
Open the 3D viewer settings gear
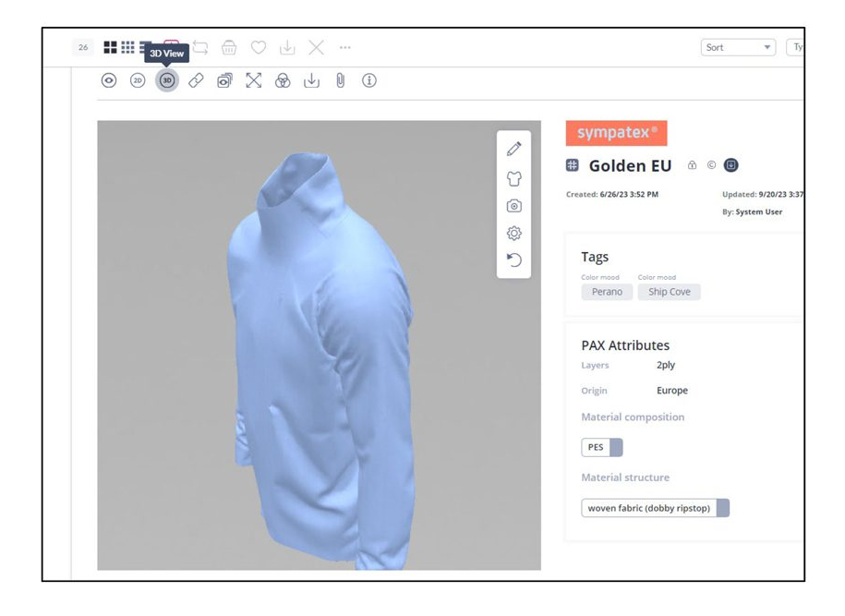tap(514, 234)
